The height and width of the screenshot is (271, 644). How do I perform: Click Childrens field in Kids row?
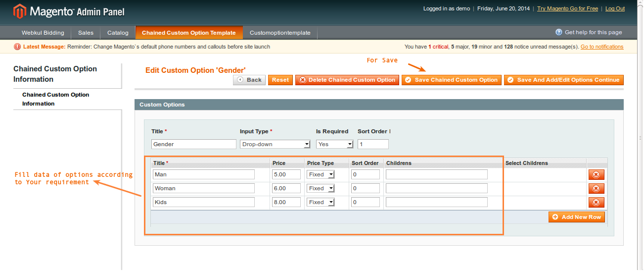click(x=437, y=202)
